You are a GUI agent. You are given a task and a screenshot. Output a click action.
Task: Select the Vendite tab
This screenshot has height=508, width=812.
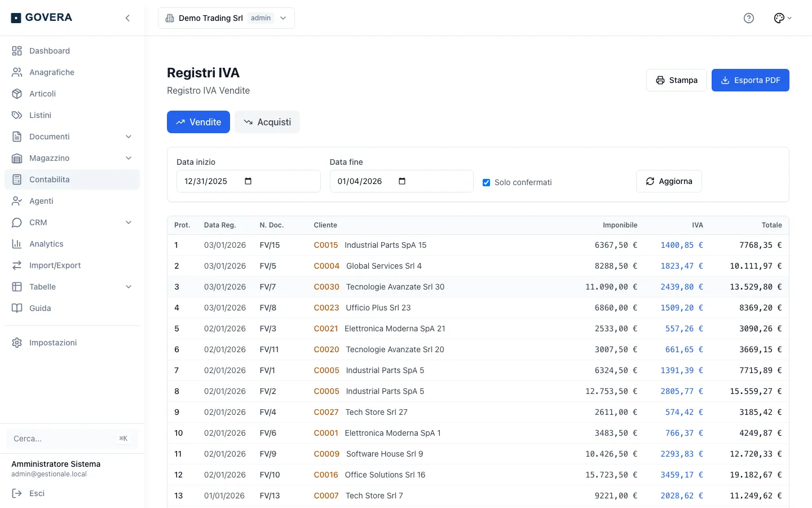(198, 122)
